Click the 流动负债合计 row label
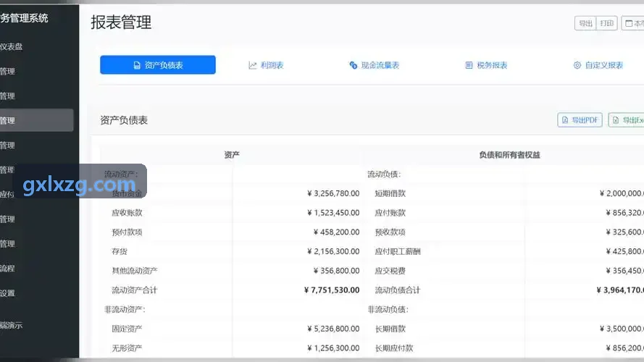The height and width of the screenshot is (362, 644). [398, 290]
